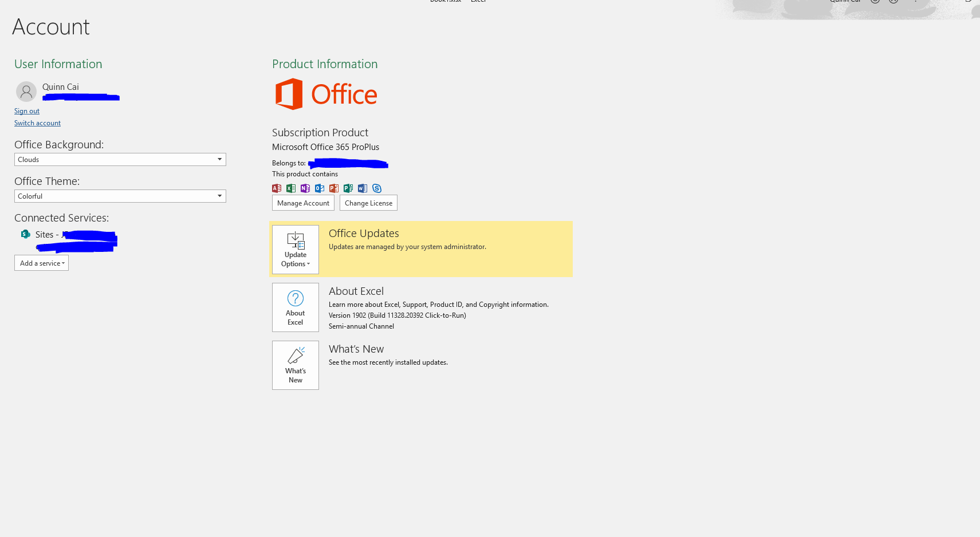Click the Connected Services label
This screenshot has height=537, width=980.
[61, 218]
